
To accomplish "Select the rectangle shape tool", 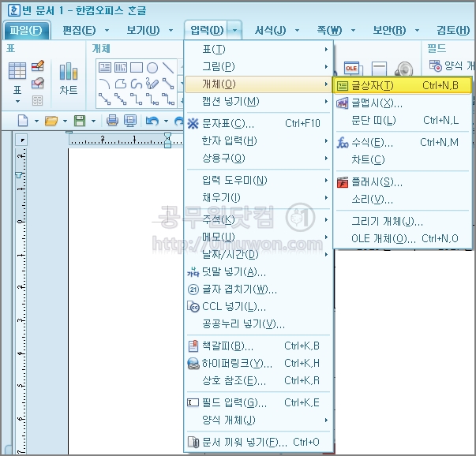I will pyautogui.click(x=137, y=68).
